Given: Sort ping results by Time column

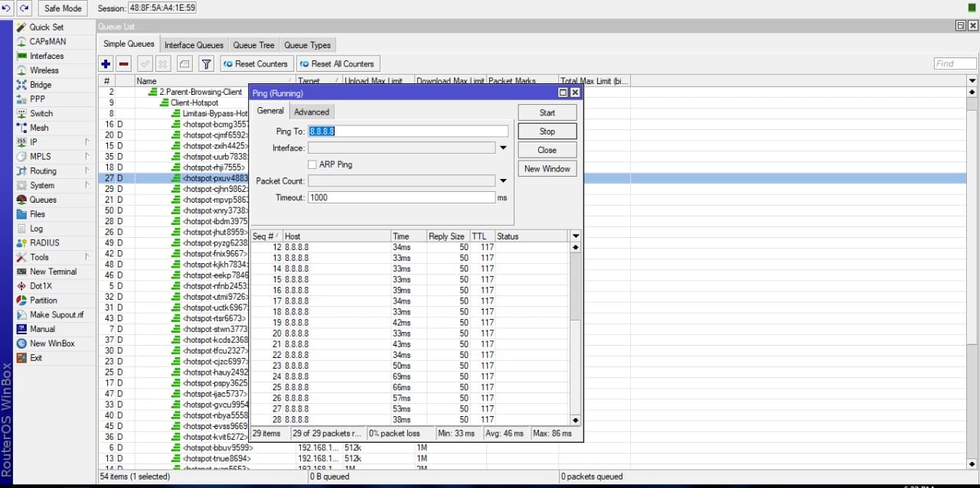Looking at the screenshot, I should 408,236.
